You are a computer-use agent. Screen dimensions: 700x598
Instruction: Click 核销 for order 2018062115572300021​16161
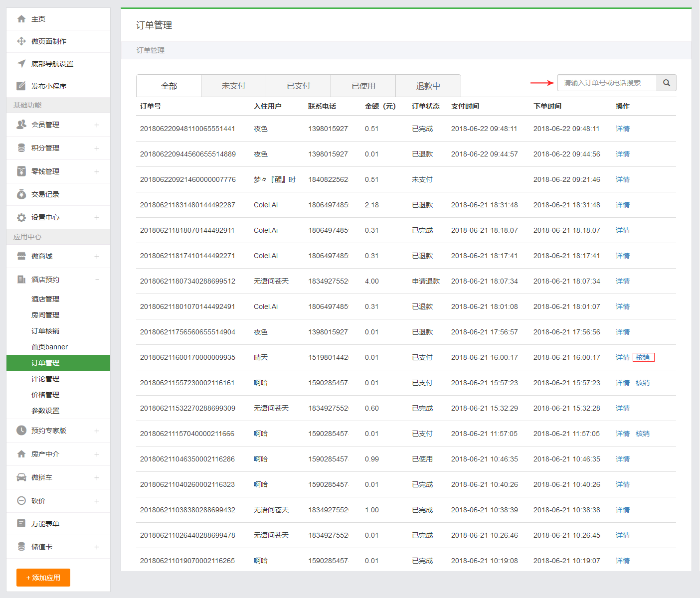pos(643,383)
